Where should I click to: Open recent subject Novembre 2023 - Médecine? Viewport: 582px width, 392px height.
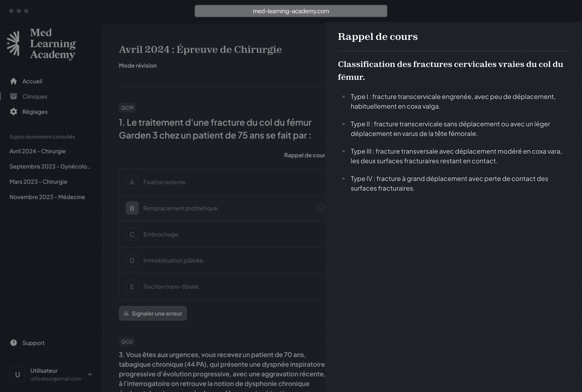[47, 197]
